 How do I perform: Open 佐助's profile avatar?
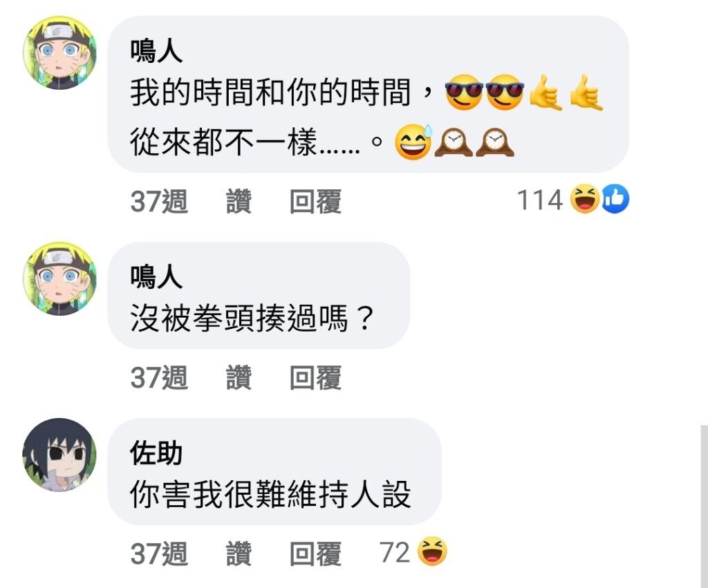pyautogui.click(x=59, y=455)
